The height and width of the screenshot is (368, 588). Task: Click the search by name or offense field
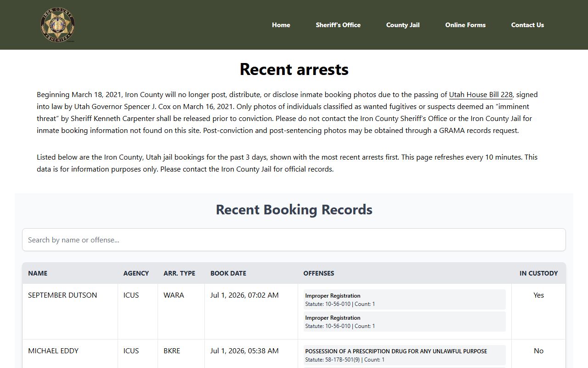(x=294, y=240)
